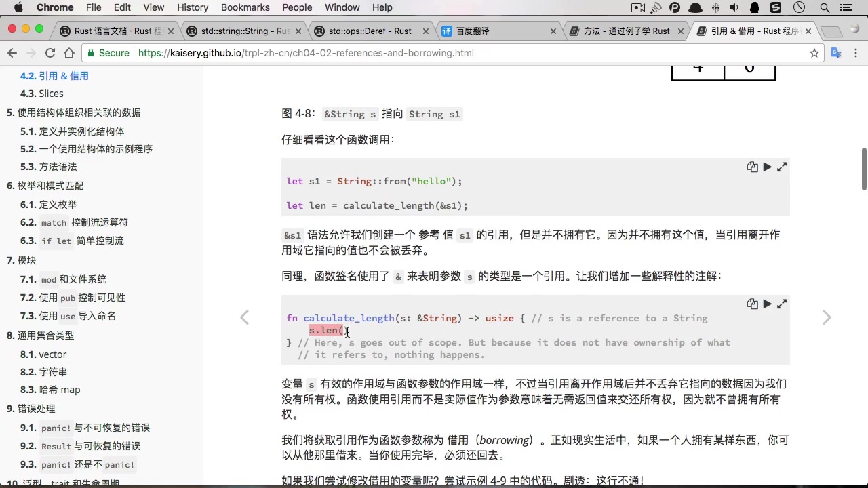Go back using the back arrow
Viewport: 868px width, 488px height.
point(12,52)
